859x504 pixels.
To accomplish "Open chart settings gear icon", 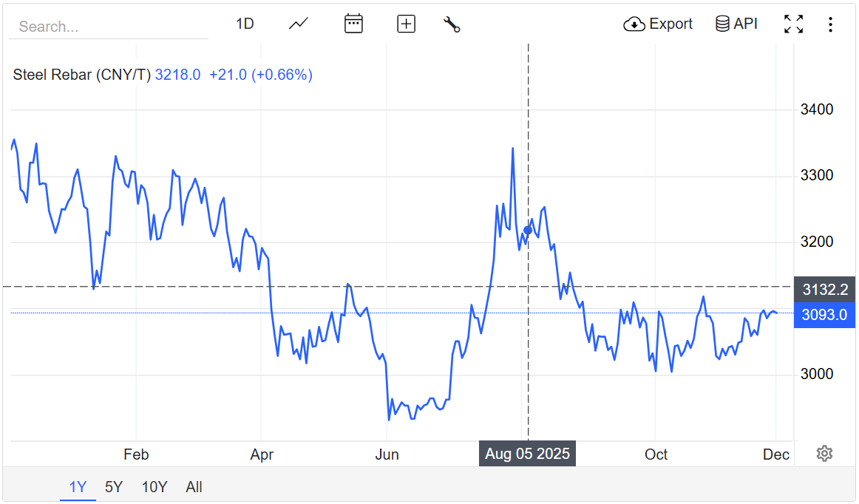I will click(824, 453).
